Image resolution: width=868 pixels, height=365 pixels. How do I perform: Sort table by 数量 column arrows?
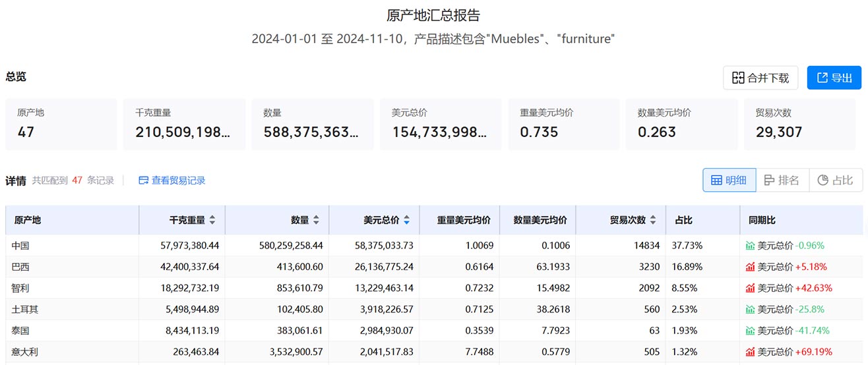pyautogui.click(x=316, y=220)
